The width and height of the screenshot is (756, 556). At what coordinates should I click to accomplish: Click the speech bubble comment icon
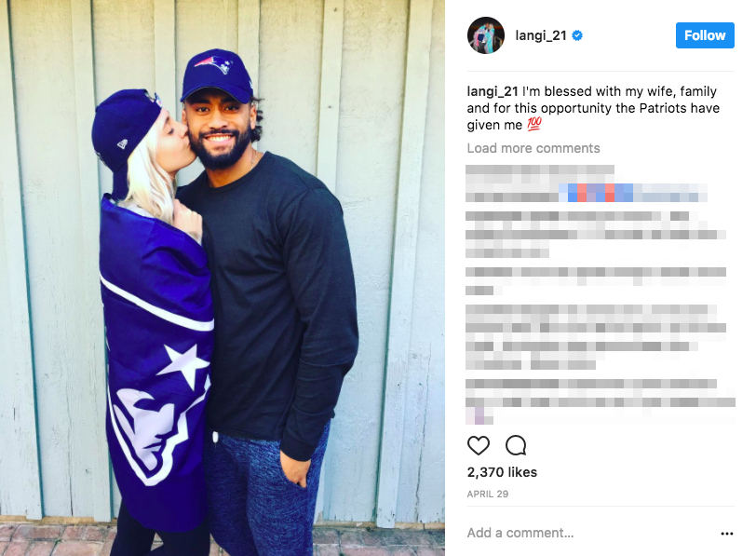[516, 445]
